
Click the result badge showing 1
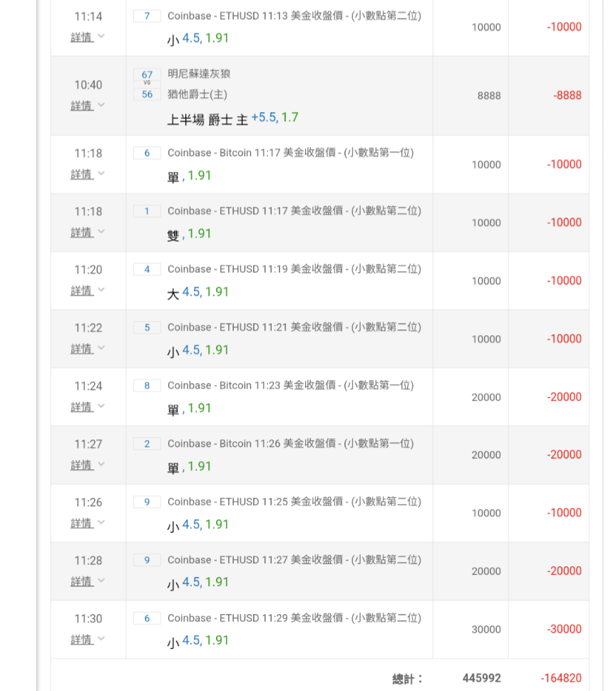(x=147, y=211)
